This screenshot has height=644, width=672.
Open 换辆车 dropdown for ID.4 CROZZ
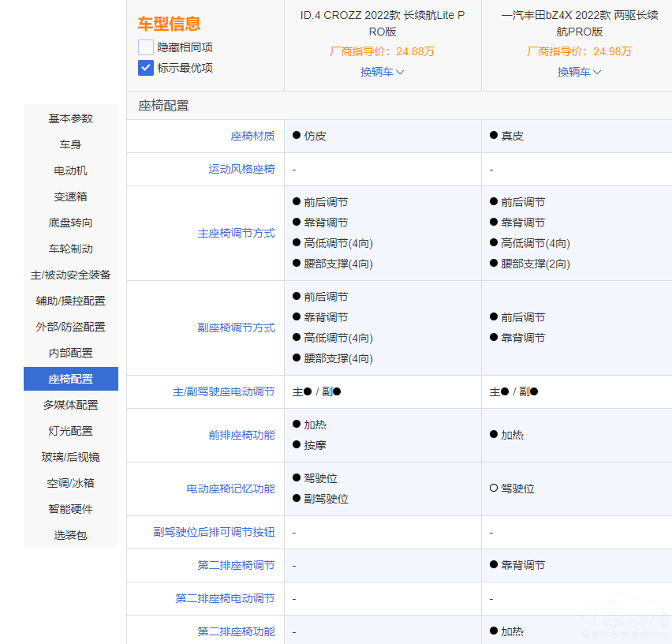pyautogui.click(x=383, y=72)
